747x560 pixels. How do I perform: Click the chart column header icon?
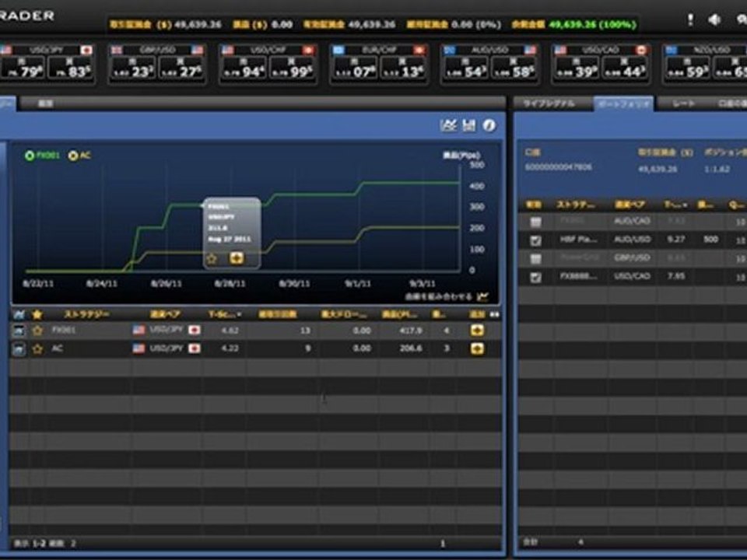[19, 314]
